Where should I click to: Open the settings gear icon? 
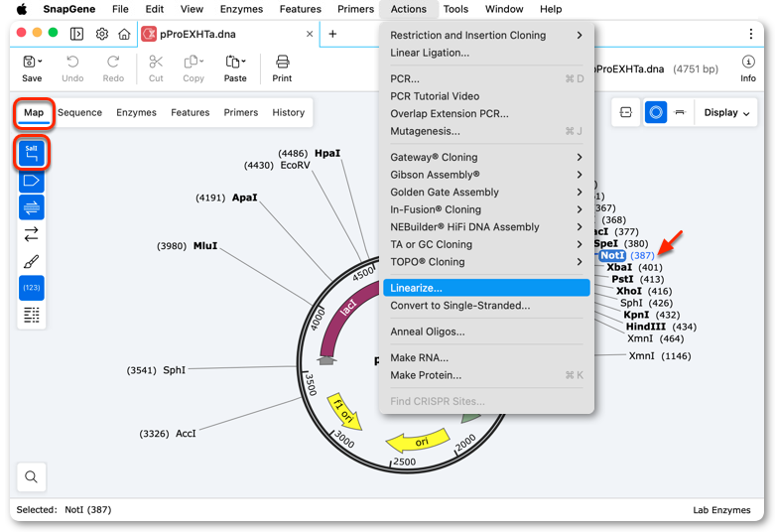coord(102,34)
